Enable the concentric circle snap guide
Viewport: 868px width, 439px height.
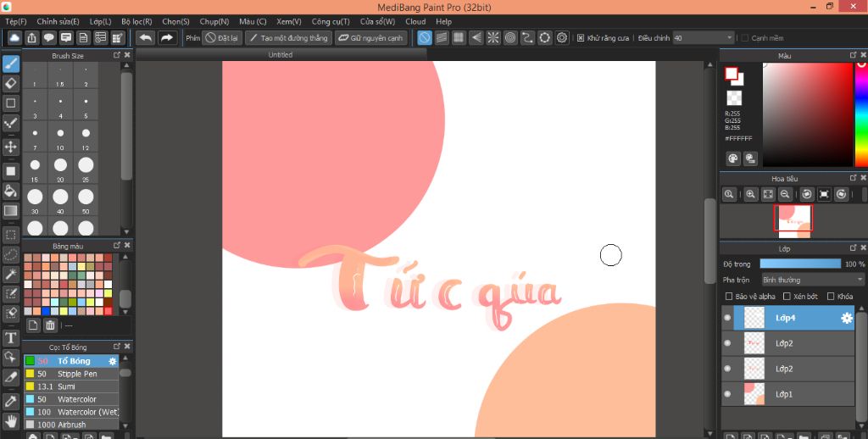[x=509, y=37]
